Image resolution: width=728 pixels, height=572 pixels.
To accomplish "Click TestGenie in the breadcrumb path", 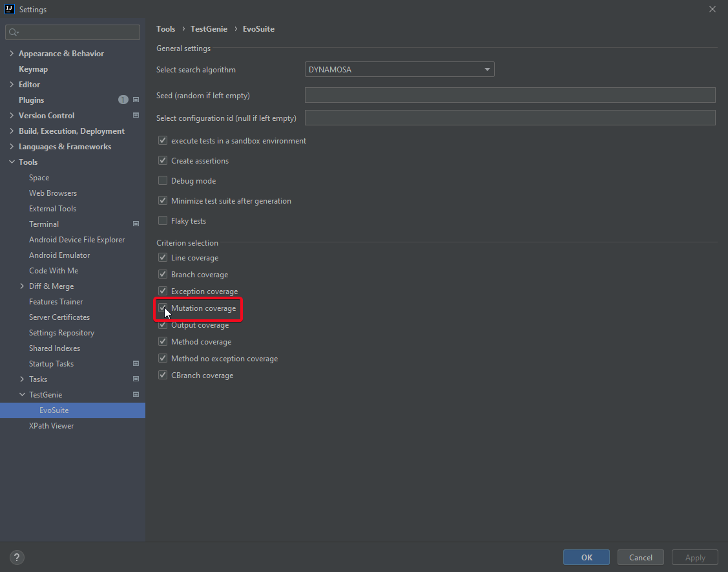I will tap(209, 29).
